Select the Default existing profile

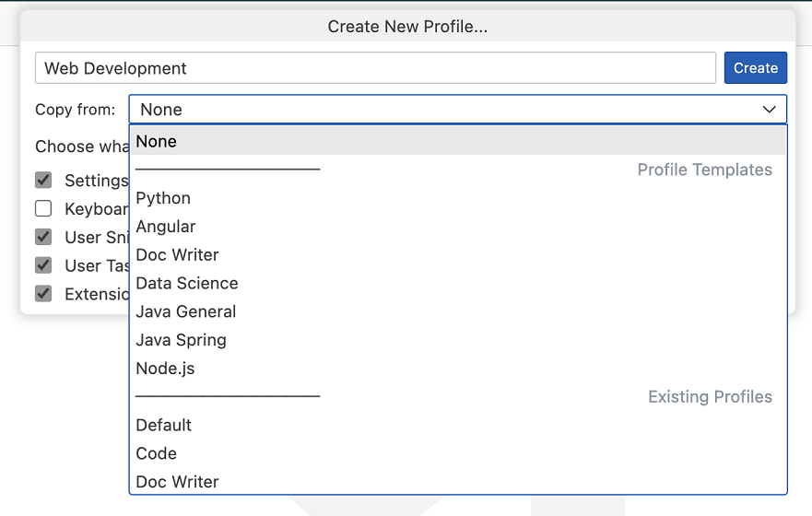164,426
